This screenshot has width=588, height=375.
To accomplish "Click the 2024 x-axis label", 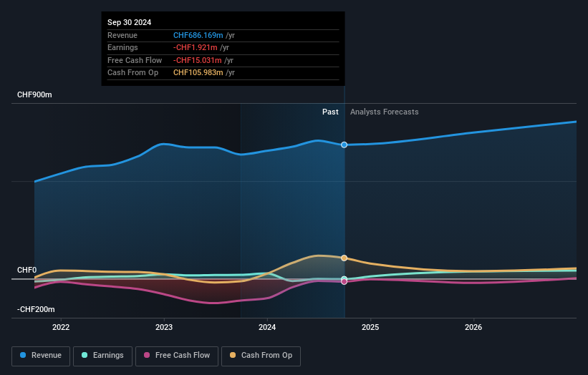I will (x=267, y=328).
